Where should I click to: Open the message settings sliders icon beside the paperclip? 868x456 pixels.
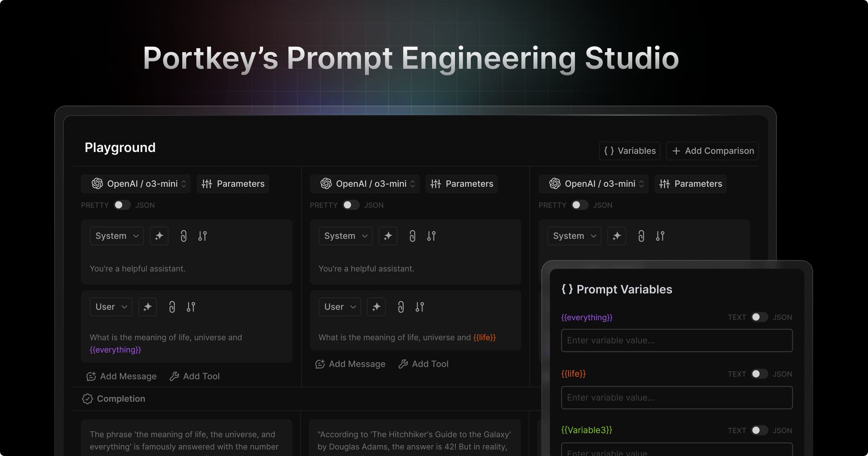191,307
